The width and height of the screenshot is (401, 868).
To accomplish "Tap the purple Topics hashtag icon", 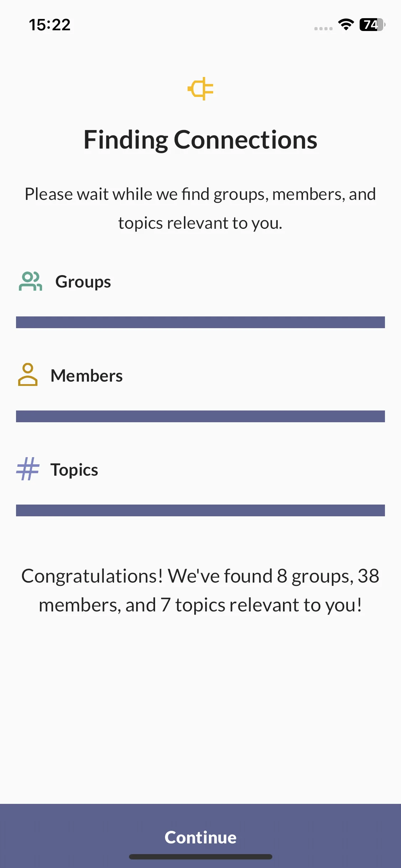I will click(x=27, y=469).
